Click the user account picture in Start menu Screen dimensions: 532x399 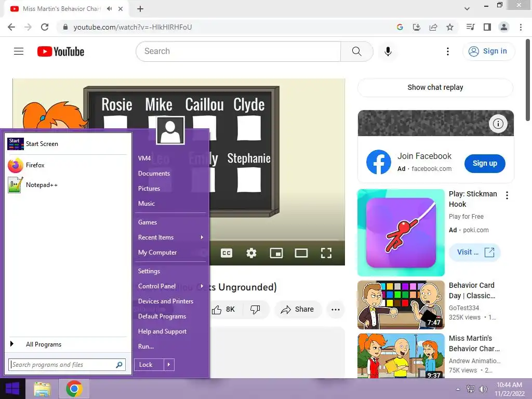170,130
